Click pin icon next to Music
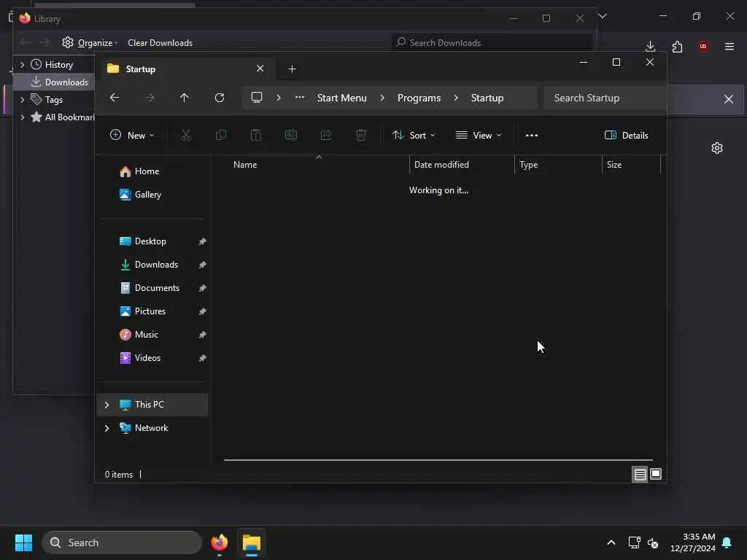This screenshot has width=747, height=560. click(x=203, y=335)
